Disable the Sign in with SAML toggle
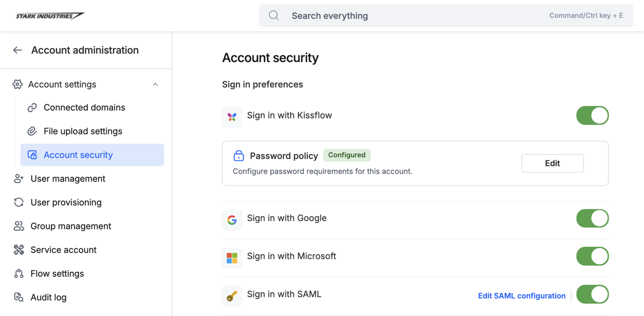Viewport: 644px width, 316px height. [592, 294]
